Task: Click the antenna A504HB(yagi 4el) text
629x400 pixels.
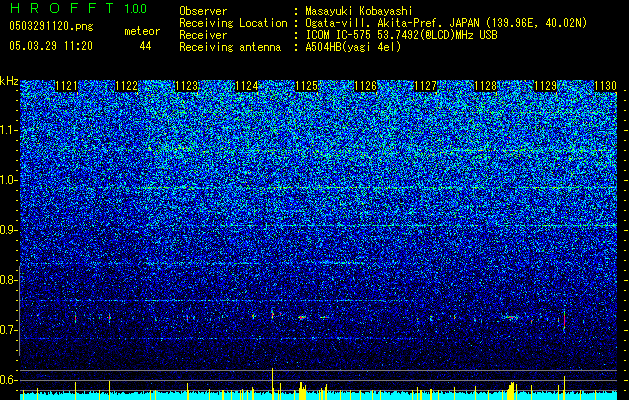Action: (x=353, y=47)
